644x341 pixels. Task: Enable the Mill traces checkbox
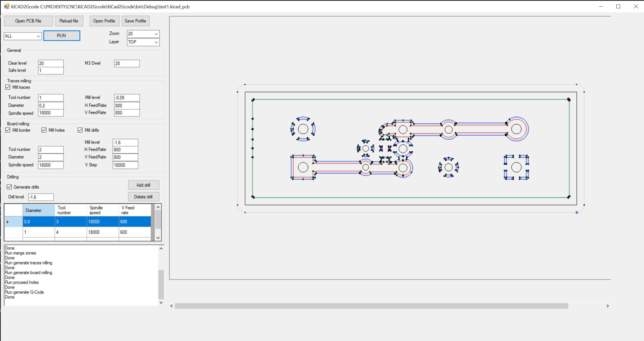(8, 87)
